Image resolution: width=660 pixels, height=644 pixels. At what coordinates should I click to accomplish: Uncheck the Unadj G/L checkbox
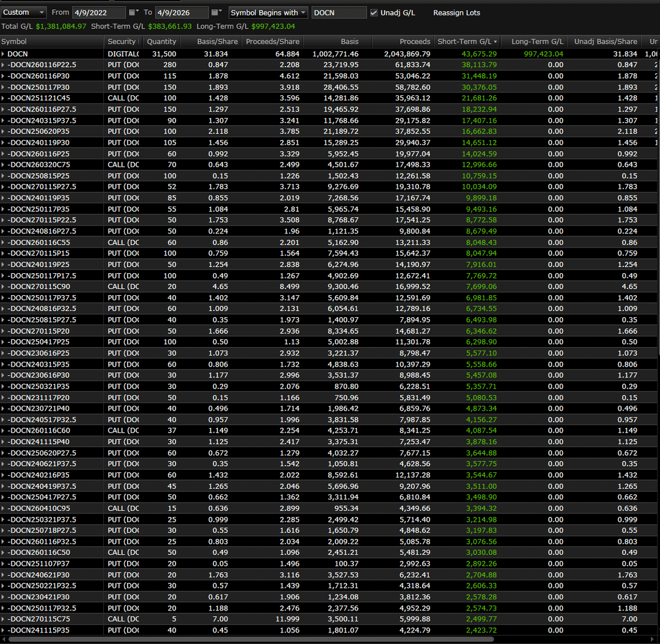[374, 12]
